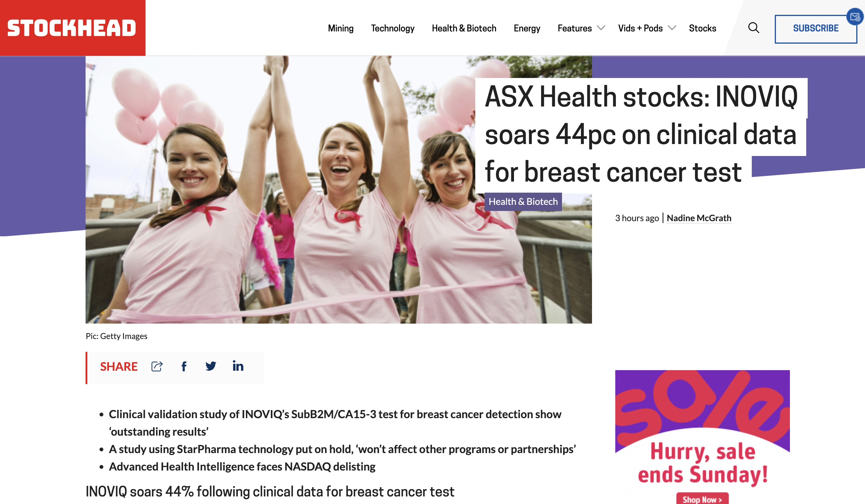Click the Features menu label

(x=575, y=28)
